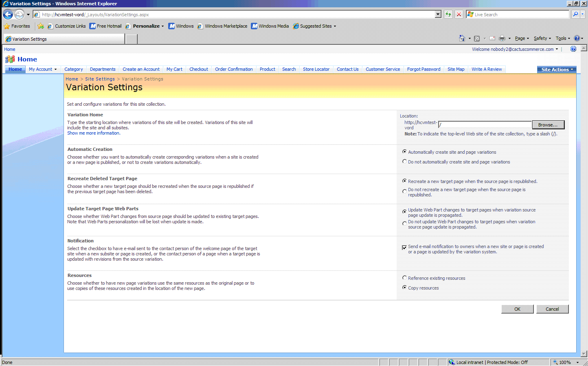Click the Cancel button
The height and width of the screenshot is (366, 588).
pos(552,309)
